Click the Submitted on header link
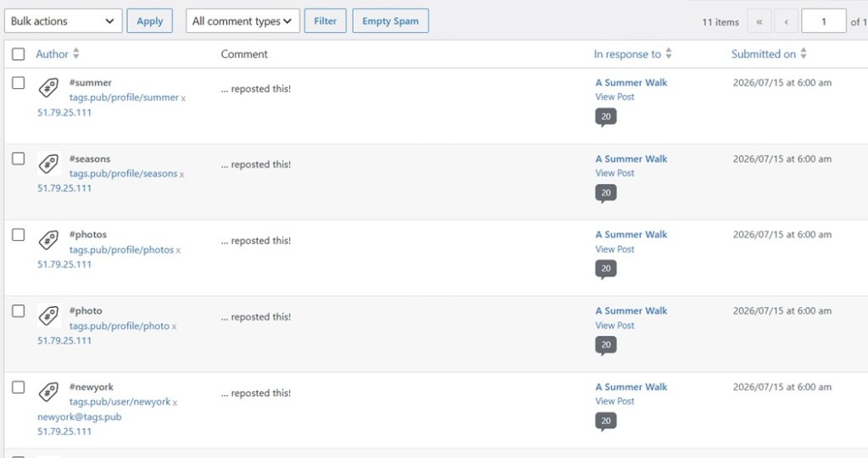 tap(764, 53)
